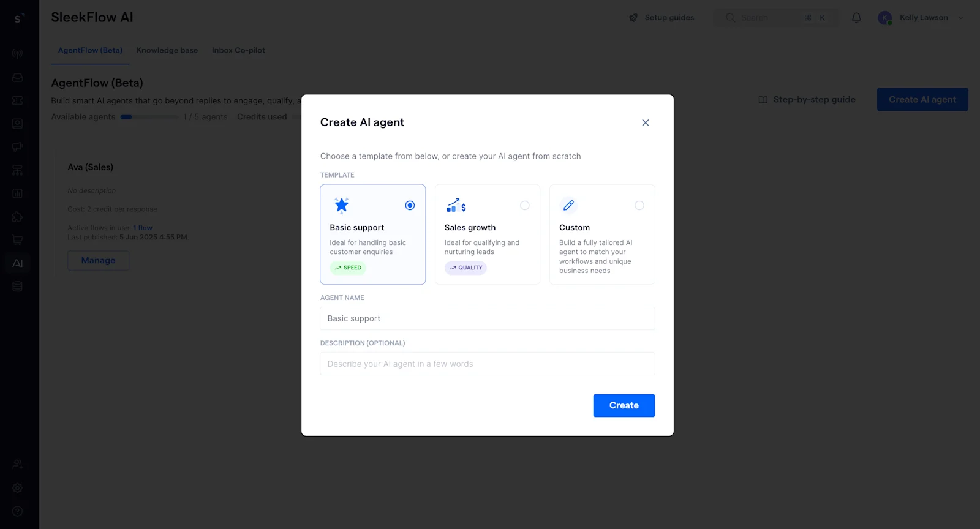This screenshot has width=980, height=529.
Task: Click the search magnifier icon
Action: (x=730, y=18)
